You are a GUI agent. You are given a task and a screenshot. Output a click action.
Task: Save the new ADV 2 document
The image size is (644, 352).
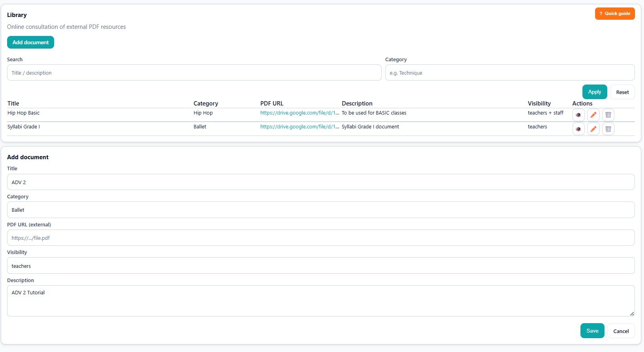click(592, 331)
